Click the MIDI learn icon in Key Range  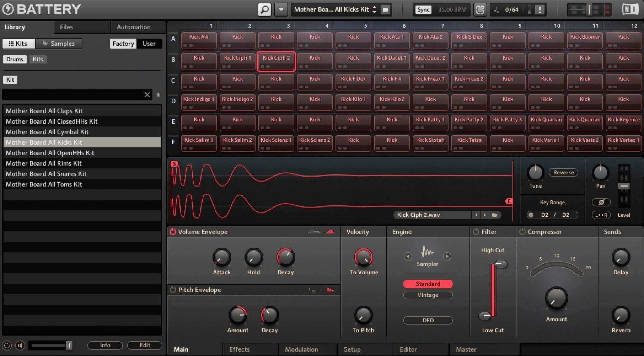coord(531,215)
